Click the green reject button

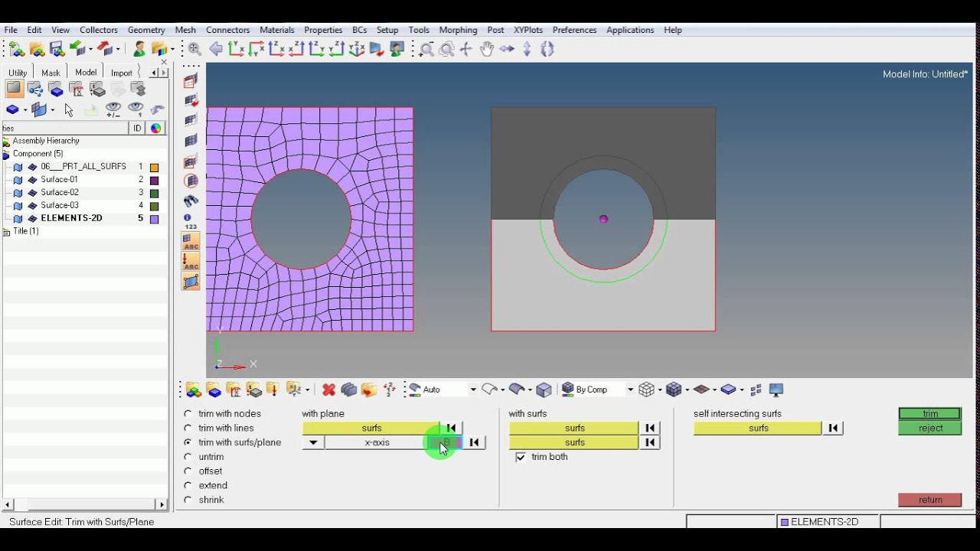coord(930,429)
